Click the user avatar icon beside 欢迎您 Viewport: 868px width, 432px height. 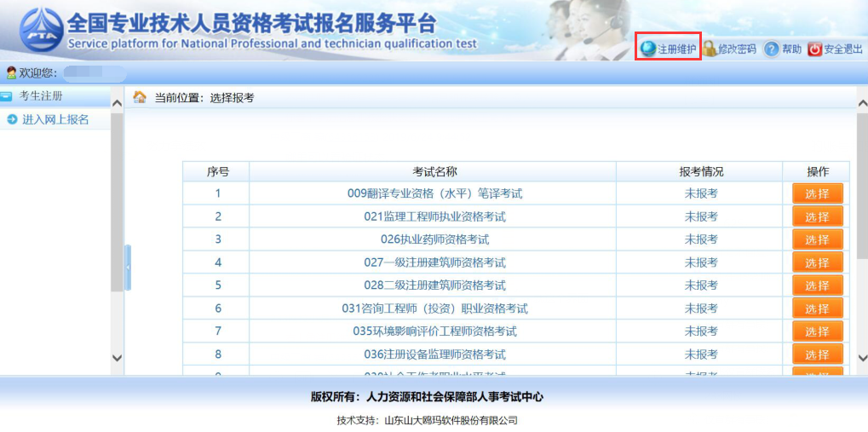(11, 73)
